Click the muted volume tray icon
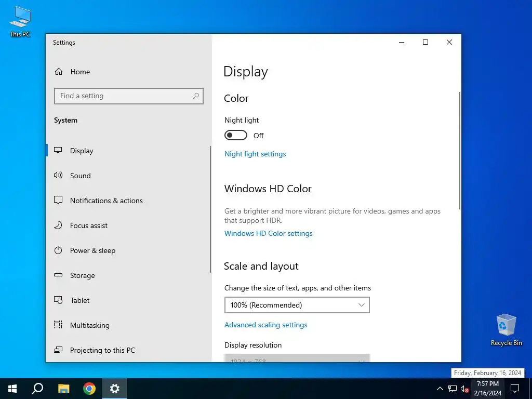Screen dimensions: 532x399 [x=464, y=389]
